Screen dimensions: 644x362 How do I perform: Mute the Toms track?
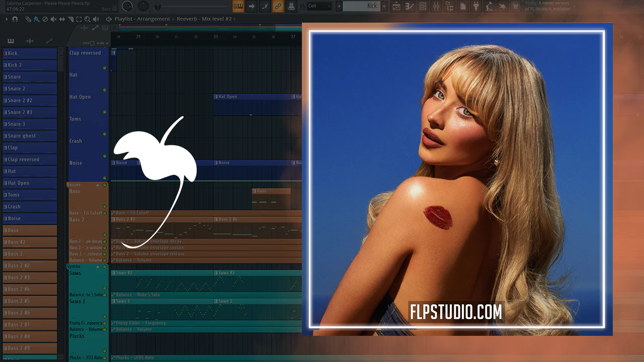105,134
